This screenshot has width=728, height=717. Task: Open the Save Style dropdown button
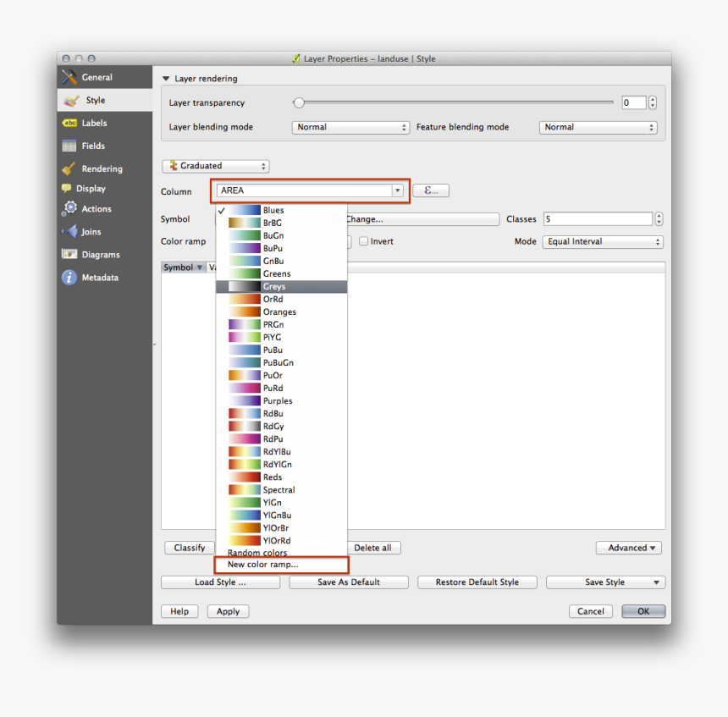(605, 582)
